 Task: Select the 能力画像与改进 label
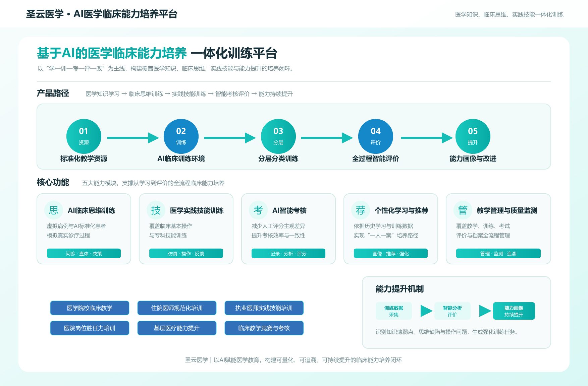click(x=473, y=158)
